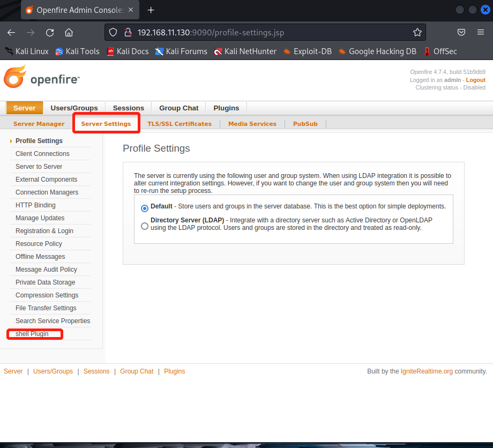
Task: Select Directory Server (LDAP) radio option
Action: click(145, 226)
